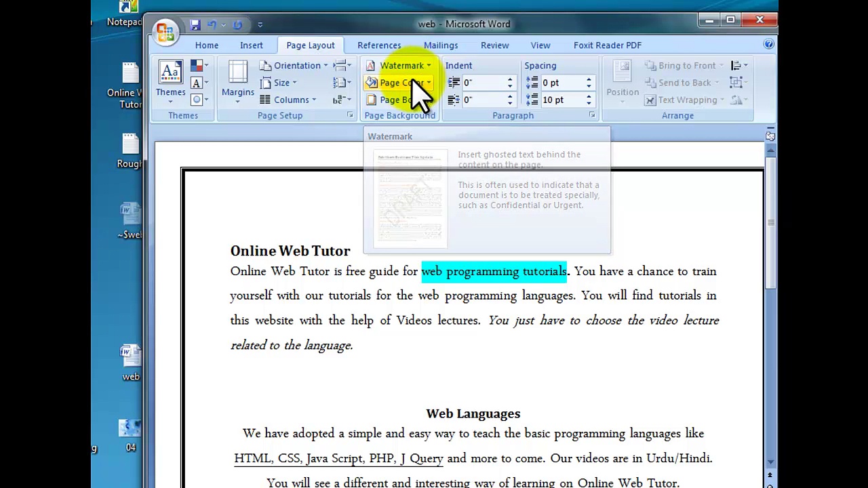Decrease Spacing Before with down arrow
Viewport: 868px width, 488px height.
(589, 86)
